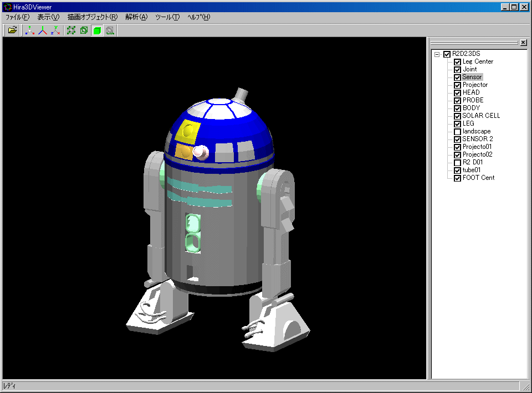This screenshot has height=393, width=532.
Task: Open the ツール(T) menu
Action: tap(167, 17)
